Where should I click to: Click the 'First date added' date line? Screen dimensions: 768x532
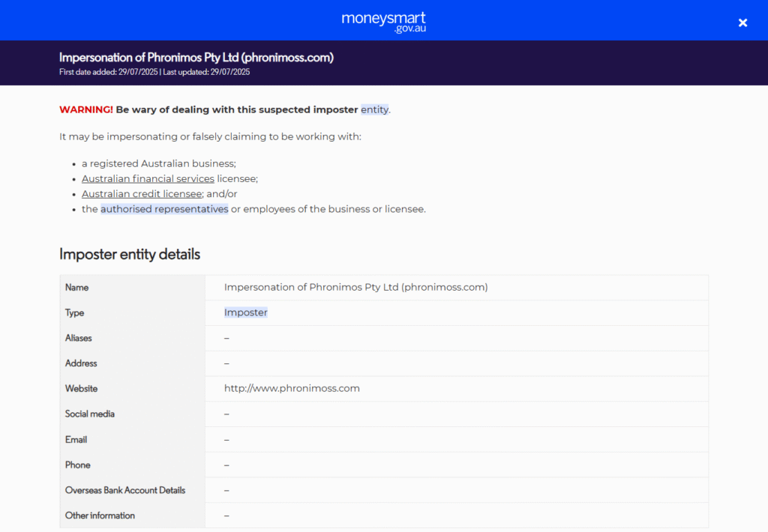tap(154, 73)
